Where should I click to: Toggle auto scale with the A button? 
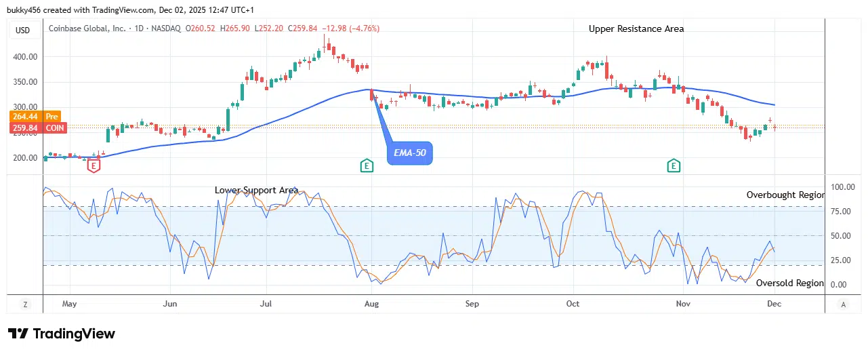(x=842, y=304)
